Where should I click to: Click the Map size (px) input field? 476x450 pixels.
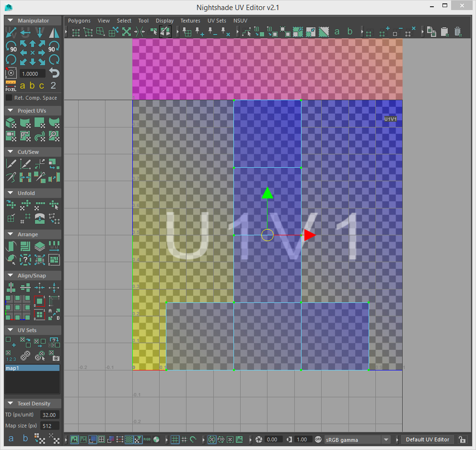point(50,426)
